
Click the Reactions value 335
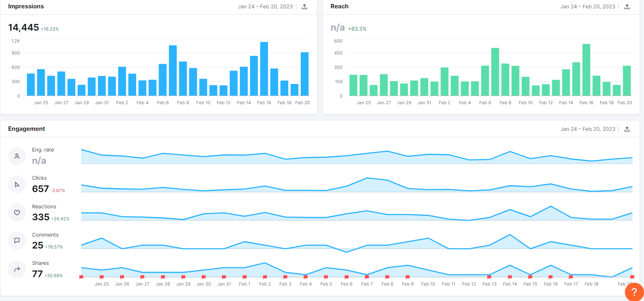pos(41,217)
